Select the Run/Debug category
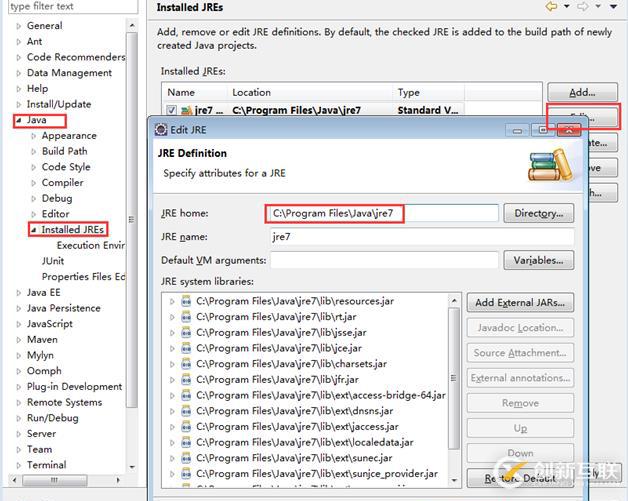The width and height of the screenshot is (628, 501). coord(52,418)
